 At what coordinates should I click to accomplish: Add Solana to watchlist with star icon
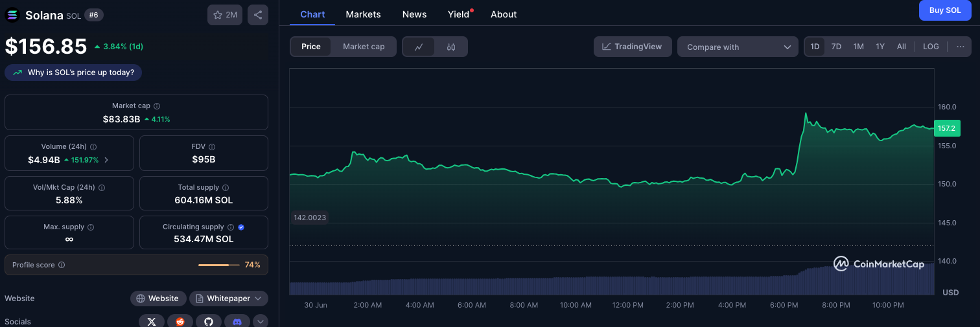pos(224,15)
